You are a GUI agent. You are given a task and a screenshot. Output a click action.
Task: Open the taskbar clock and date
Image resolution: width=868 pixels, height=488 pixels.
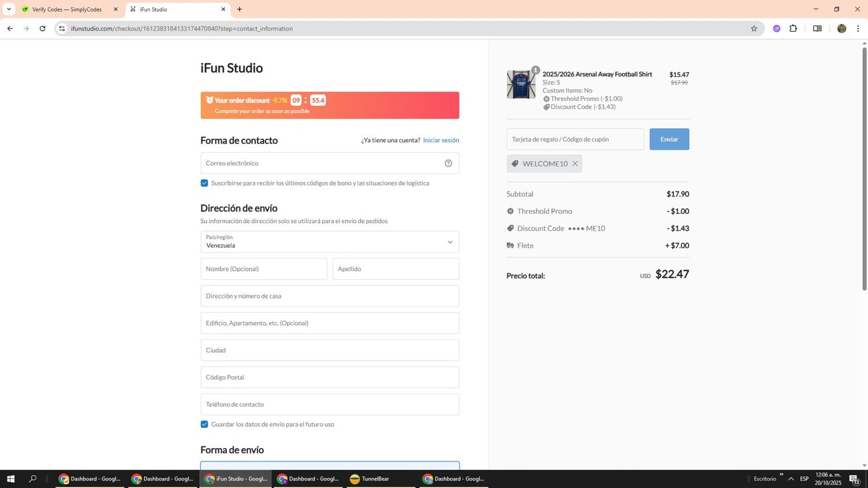point(828,479)
